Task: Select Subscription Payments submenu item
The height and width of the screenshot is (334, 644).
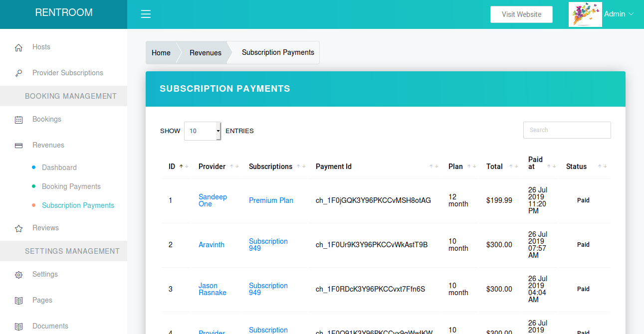Action: click(78, 205)
